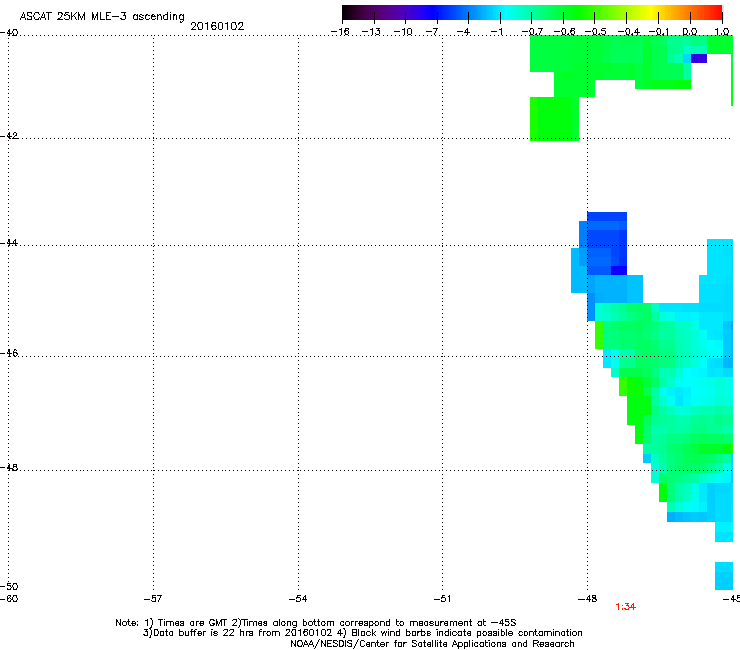The height and width of the screenshot is (650, 740).
Task: Select the '-7' color bar label
Action: [432, 32]
